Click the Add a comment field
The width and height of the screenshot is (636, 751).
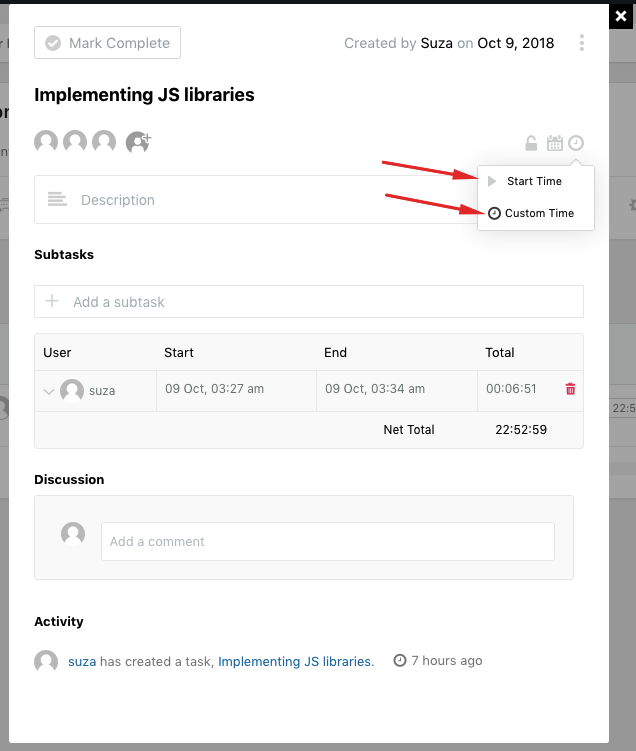pos(328,541)
